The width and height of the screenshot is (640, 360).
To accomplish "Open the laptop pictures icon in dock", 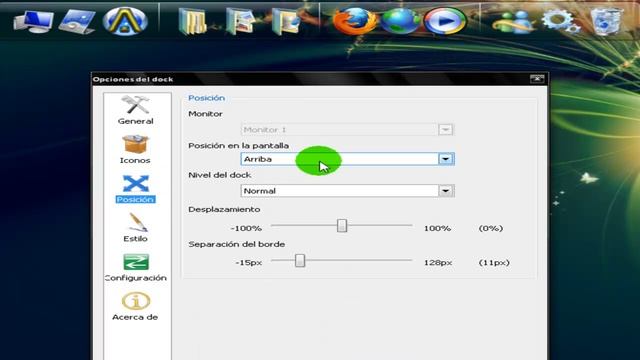I will [x=77, y=22].
